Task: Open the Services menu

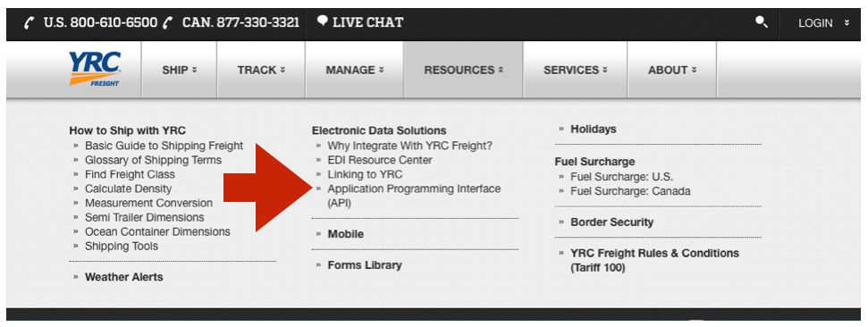Action: [x=575, y=71]
